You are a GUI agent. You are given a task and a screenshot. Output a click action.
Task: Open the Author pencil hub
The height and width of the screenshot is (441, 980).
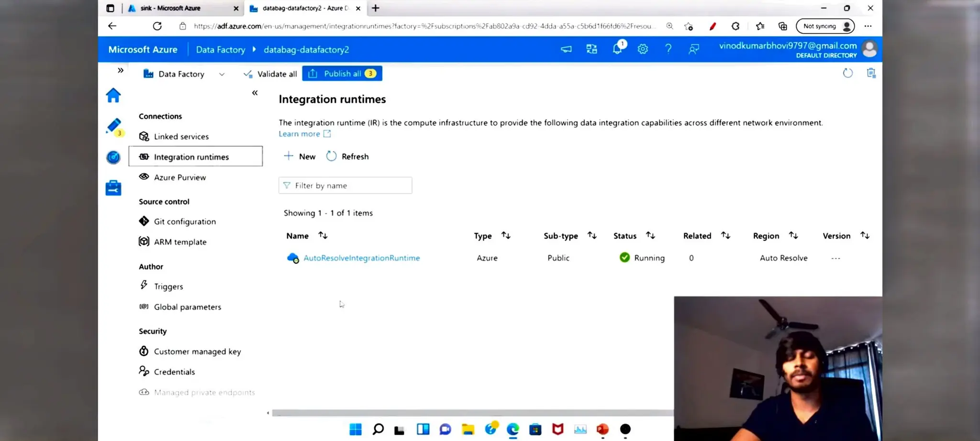[x=114, y=126]
